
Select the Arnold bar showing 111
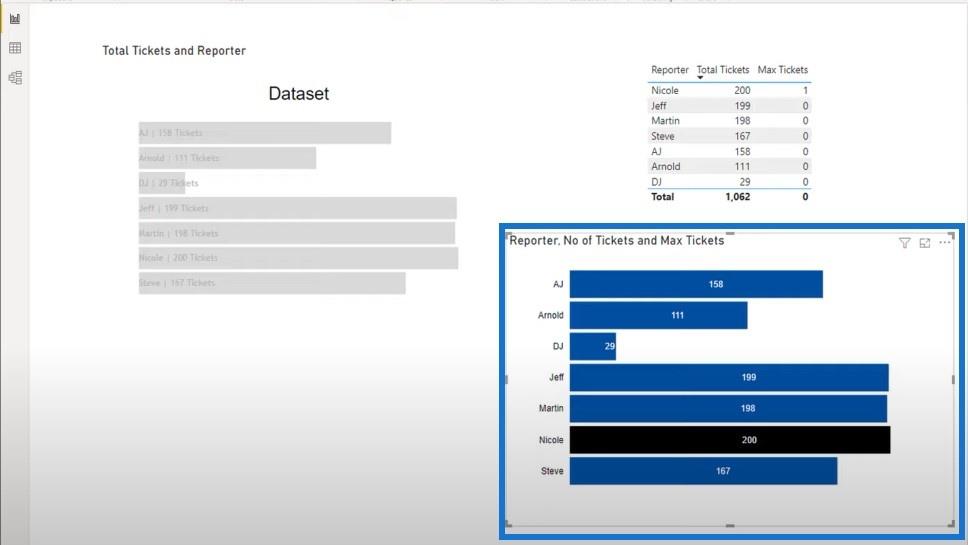coord(658,315)
